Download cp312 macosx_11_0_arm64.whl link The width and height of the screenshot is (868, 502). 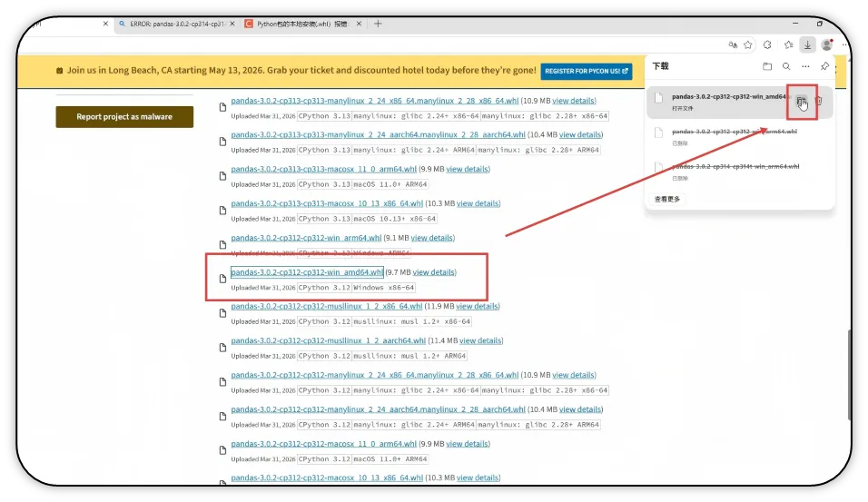point(324,444)
